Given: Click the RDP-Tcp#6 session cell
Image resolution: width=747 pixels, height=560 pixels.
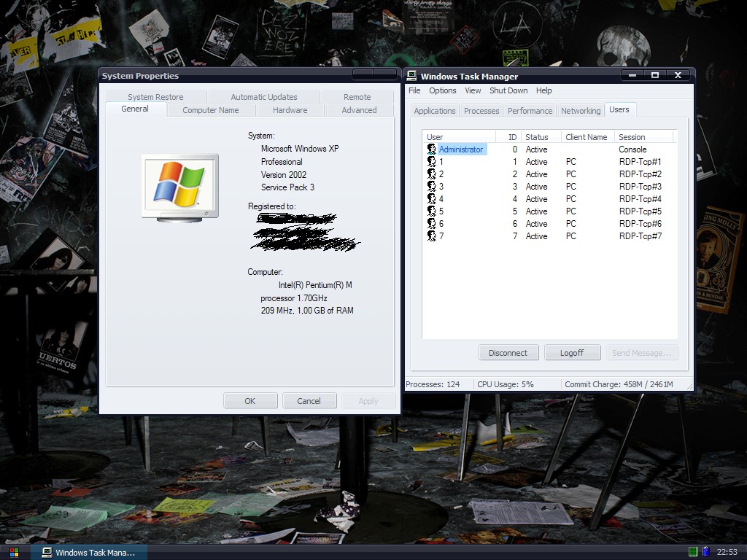Looking at the screenshot, I should (x=640, y=224).
